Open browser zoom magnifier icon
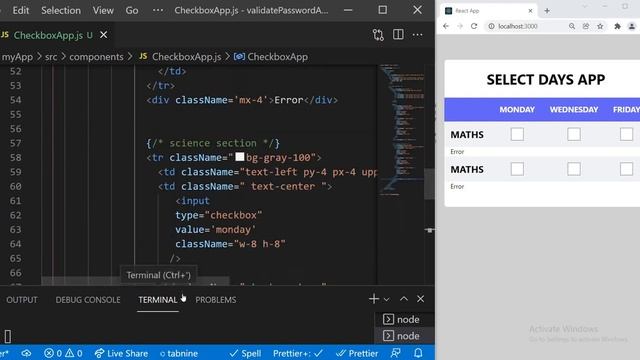 (572, 26)
